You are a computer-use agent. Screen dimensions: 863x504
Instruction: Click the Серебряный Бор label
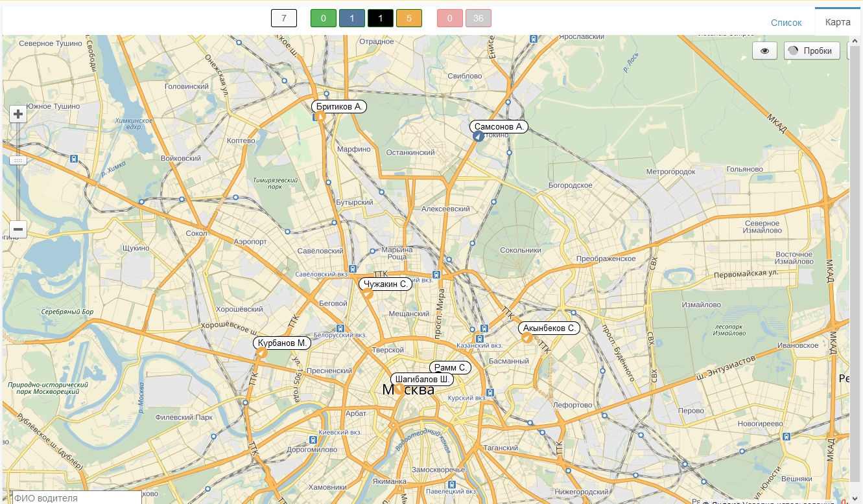(67, 312)
